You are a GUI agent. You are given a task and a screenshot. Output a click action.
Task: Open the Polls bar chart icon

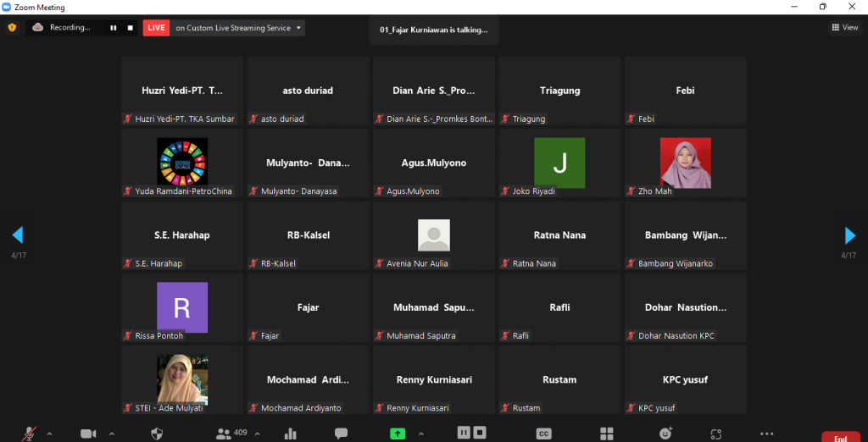pos(291,434)
